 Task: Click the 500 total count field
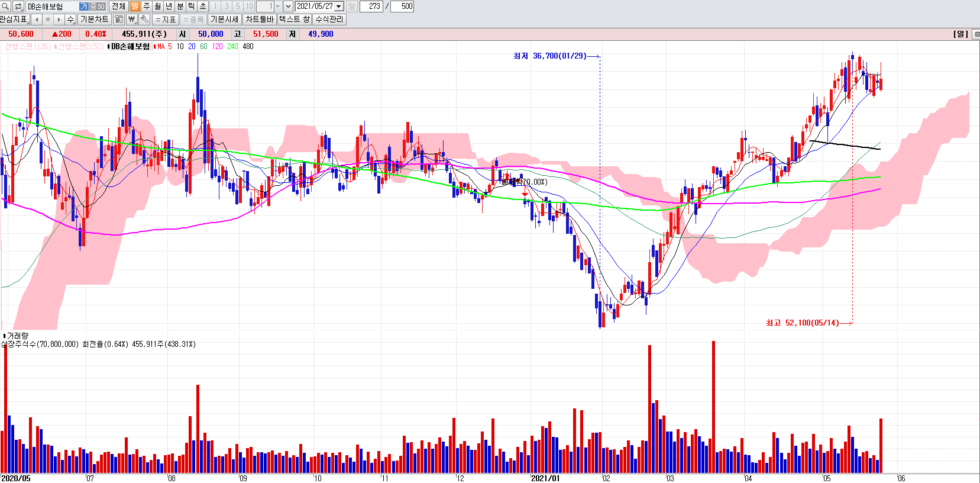click(403, 7)
